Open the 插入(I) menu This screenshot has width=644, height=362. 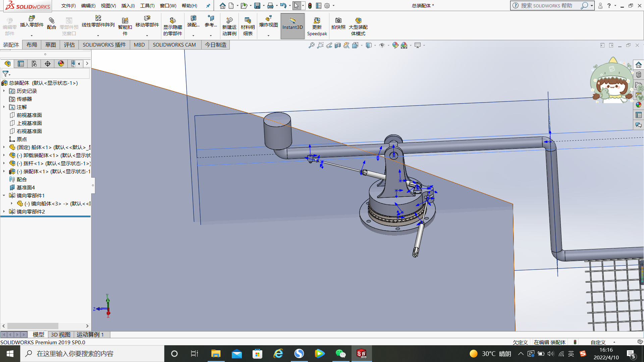128,6
